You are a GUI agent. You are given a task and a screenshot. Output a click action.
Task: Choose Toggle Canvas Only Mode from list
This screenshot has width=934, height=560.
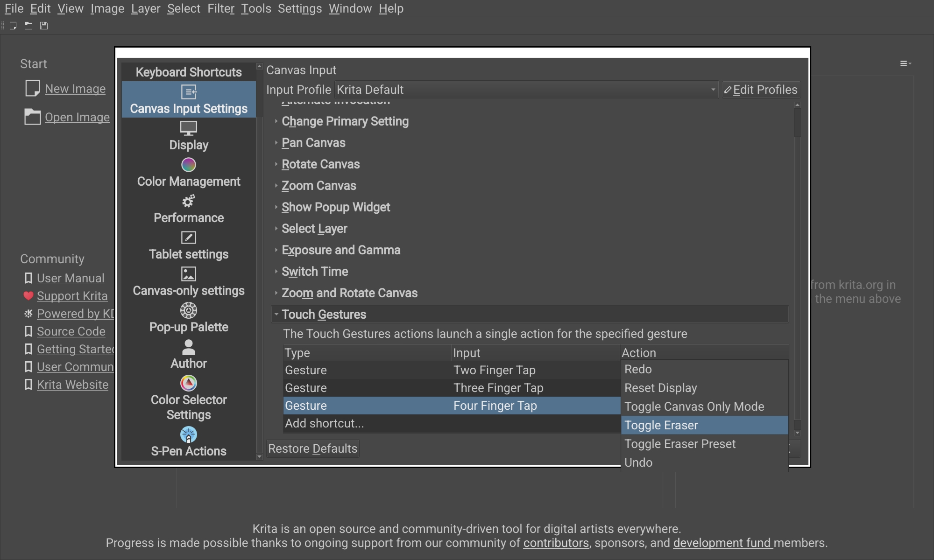[x=694, y=406]
